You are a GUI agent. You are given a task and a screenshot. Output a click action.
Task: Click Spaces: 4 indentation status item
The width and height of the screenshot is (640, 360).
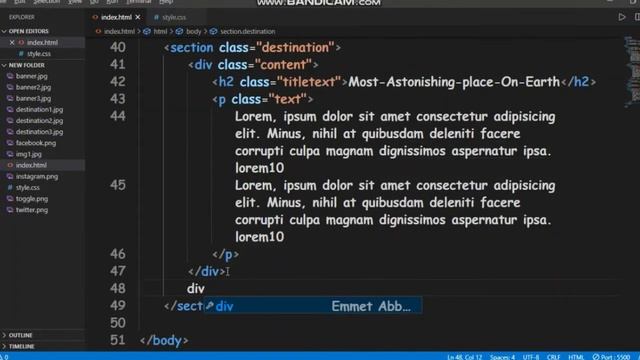(502, 357)
